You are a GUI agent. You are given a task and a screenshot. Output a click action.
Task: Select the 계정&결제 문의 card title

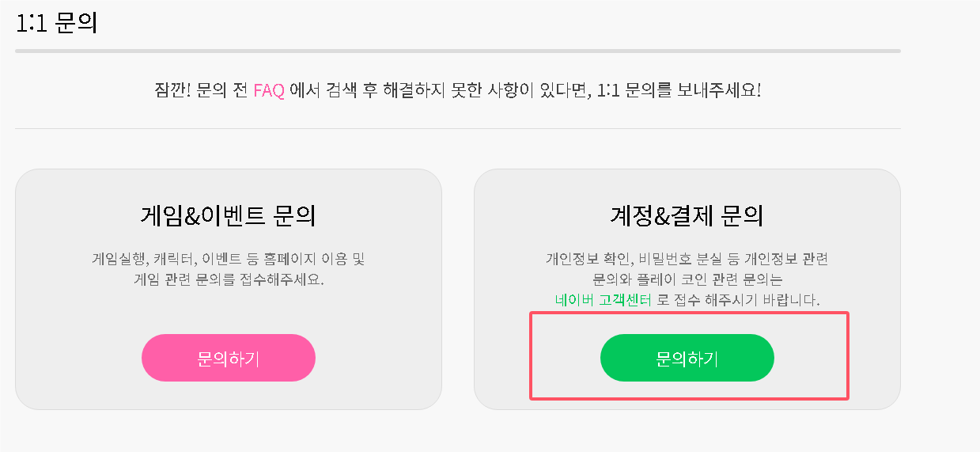(x=687, y=215)
